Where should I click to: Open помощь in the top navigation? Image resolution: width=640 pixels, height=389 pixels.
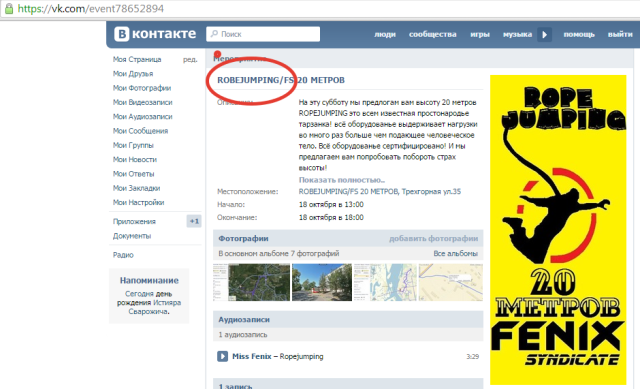(579, 34)
